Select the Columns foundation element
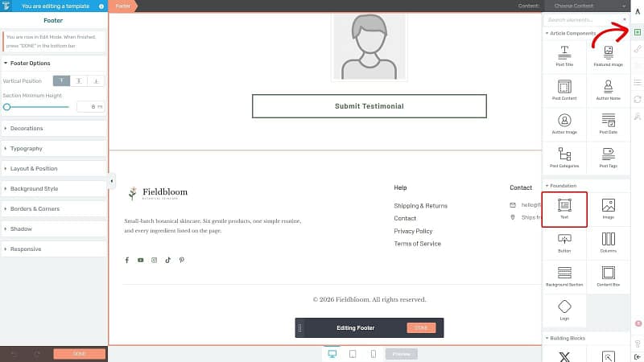Viewport: 644px width, 362px height. (609, 243)
